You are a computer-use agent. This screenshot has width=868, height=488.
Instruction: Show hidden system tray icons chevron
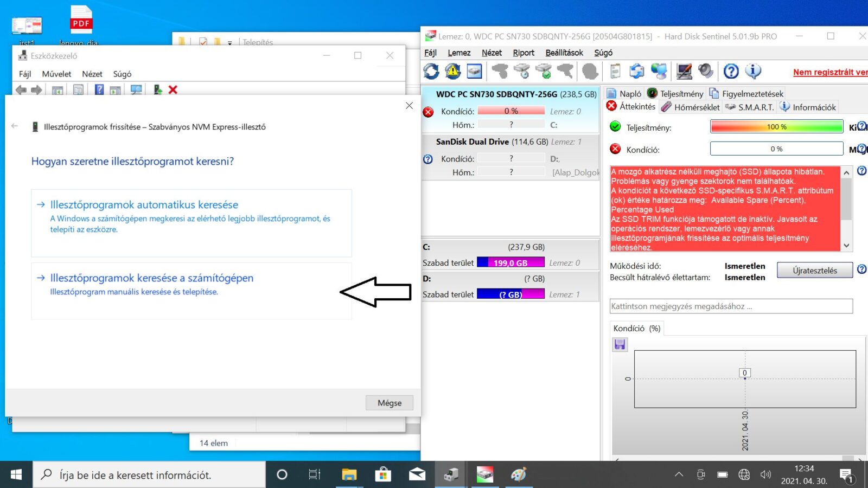(x=679, y=475)
